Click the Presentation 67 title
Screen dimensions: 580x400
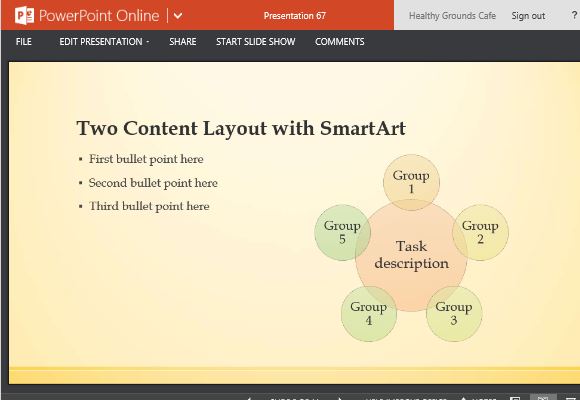[x=294, y=16]
